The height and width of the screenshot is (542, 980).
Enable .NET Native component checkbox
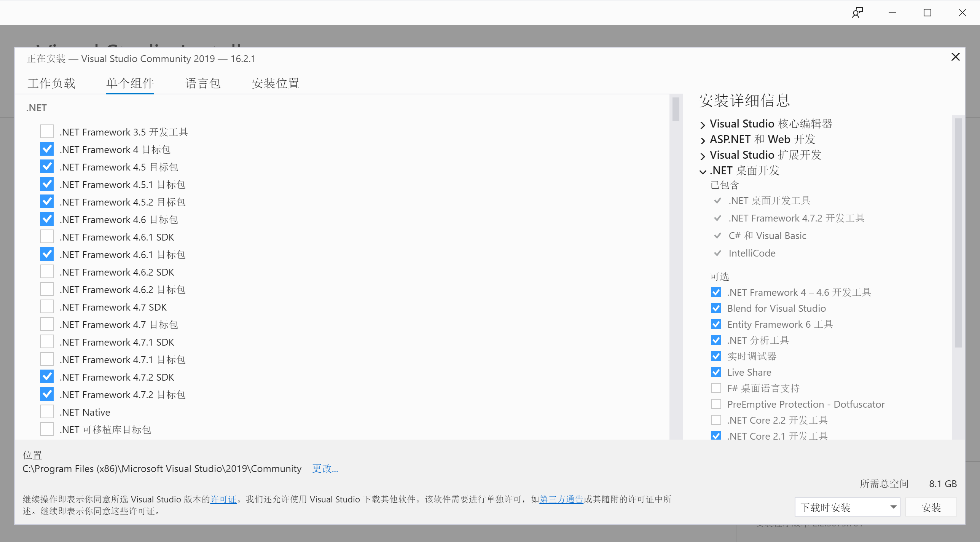point(47,412)
